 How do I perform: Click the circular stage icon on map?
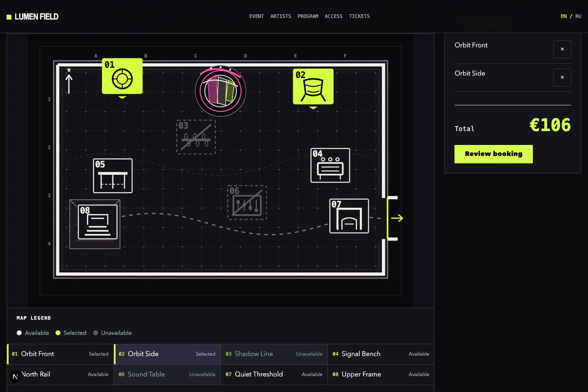[220, 91]
